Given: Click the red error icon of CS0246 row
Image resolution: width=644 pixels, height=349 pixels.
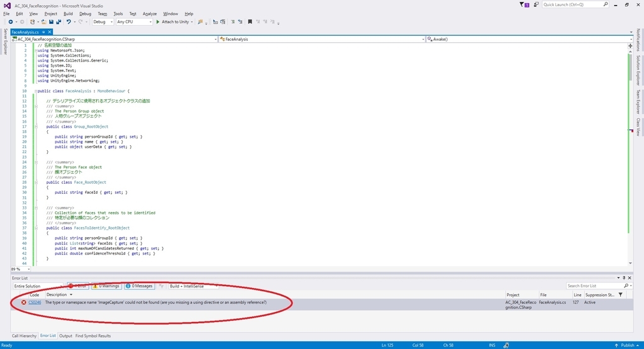Looking at the screenshot, I should (23, 302).
